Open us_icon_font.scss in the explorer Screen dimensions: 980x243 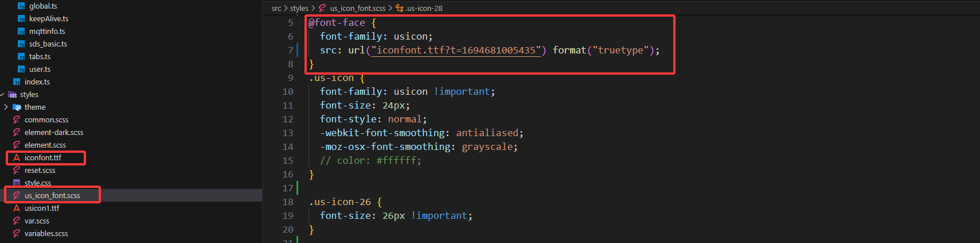pyautogui.click(x=52, y=195)
